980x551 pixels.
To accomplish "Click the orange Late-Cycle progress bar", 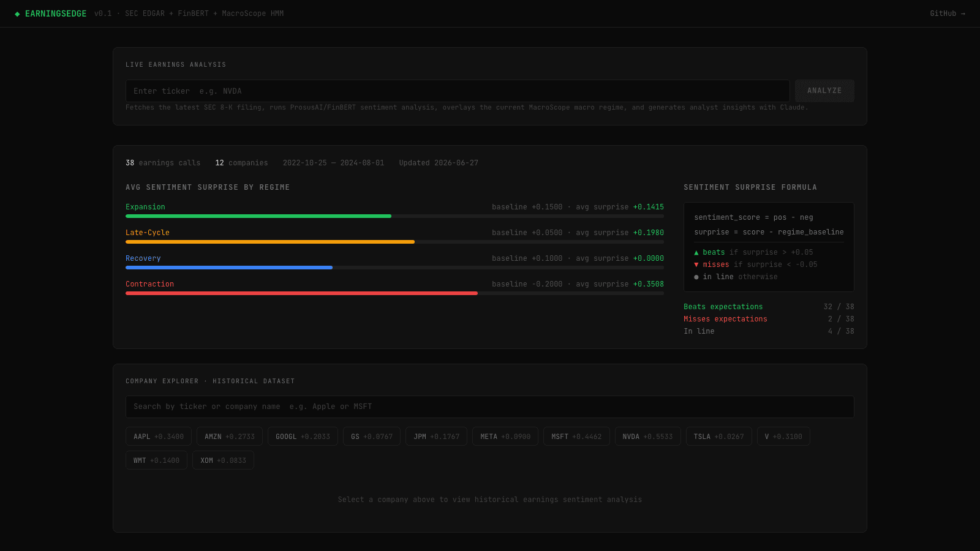I will [270, 242].
